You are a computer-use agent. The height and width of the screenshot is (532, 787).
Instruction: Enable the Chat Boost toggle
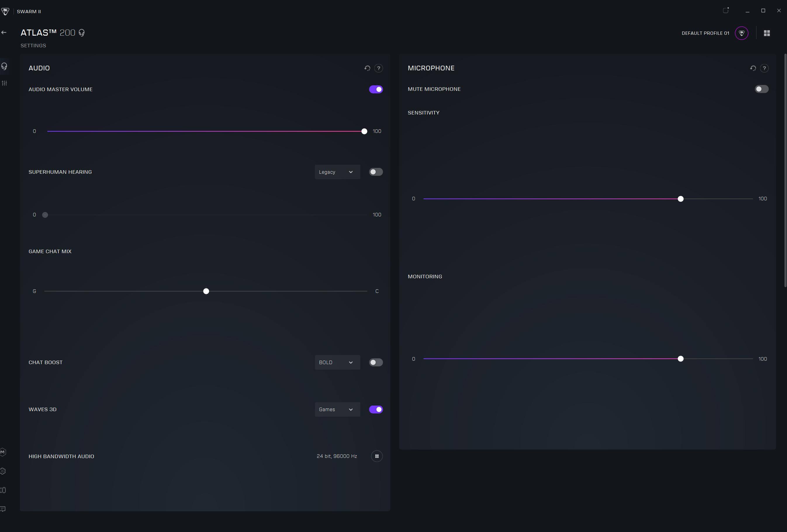click(x=376, y=362)
